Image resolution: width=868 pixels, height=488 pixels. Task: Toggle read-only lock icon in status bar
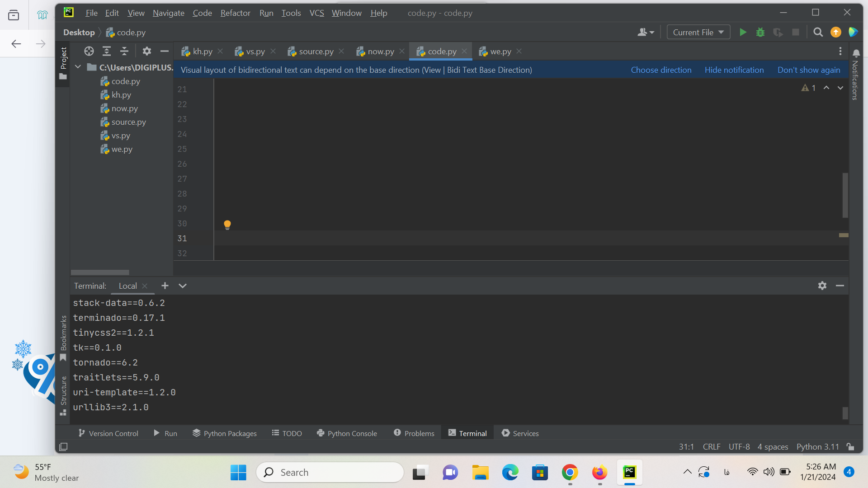pyautogui.click(x=850, y=446)
